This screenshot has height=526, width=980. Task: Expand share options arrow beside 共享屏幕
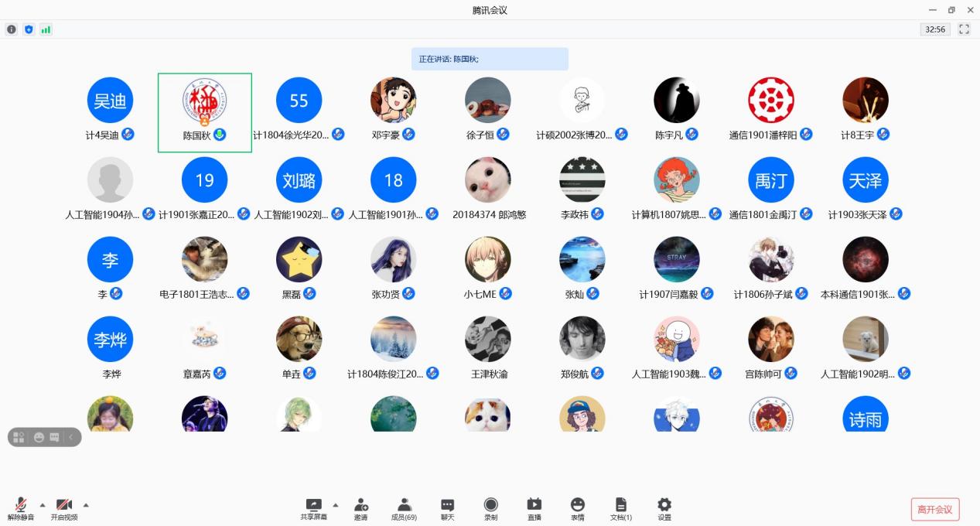(x=336, y=504)
